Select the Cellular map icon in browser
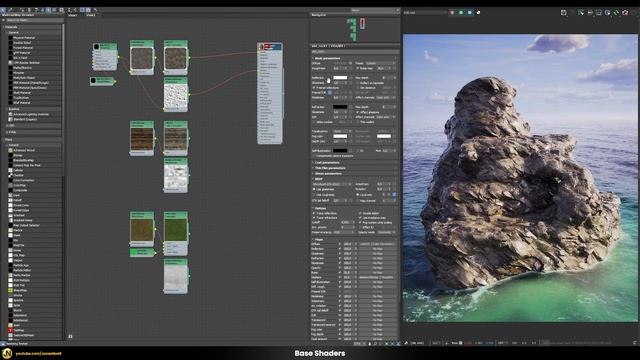The width and height of the screenshot is (640, 360). point(10,170)
